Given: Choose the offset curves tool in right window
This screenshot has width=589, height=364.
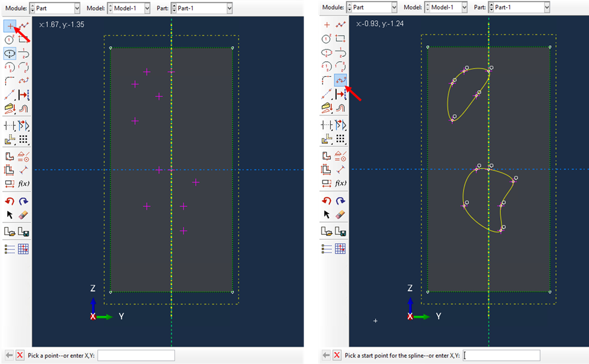Looking at the screenshot, I should point(341,108).
